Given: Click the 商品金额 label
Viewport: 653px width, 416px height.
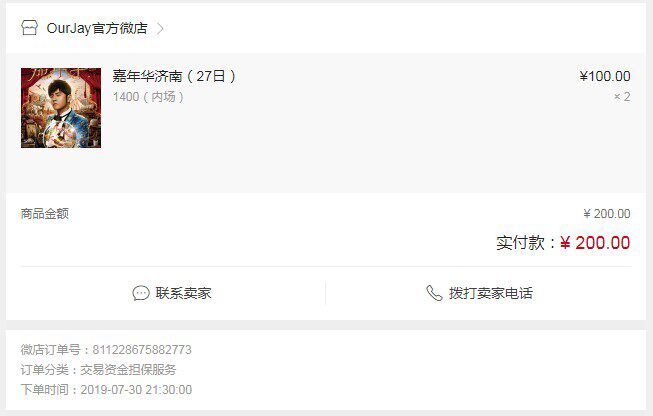Looking at the screenshot, I should [45, 214].
